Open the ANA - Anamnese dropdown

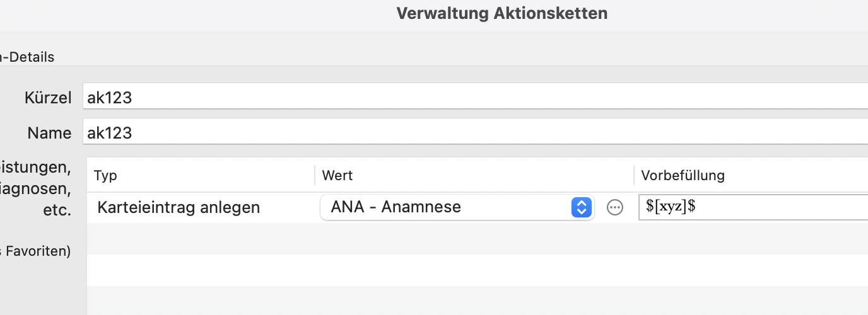click(x=457, y=207)
